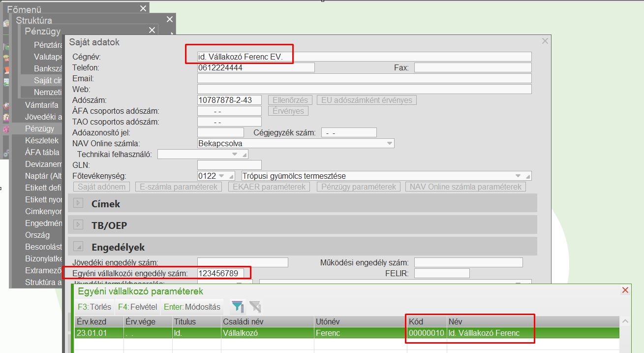The image size is (644, 353).
Task: Open EKAER paraméterek
Action: 269,187
